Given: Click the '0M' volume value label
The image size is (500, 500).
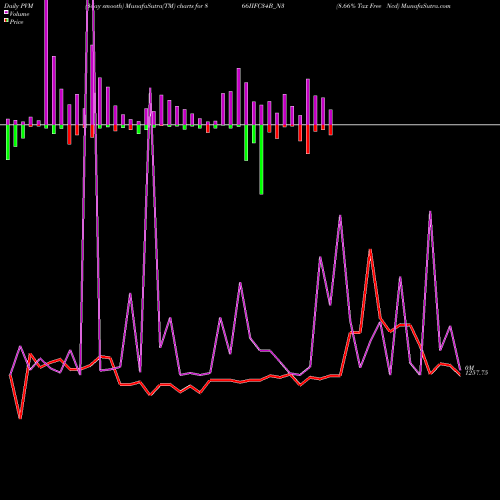Looking at the screenshot, I should pyautogui.click(x=469, y=367).
